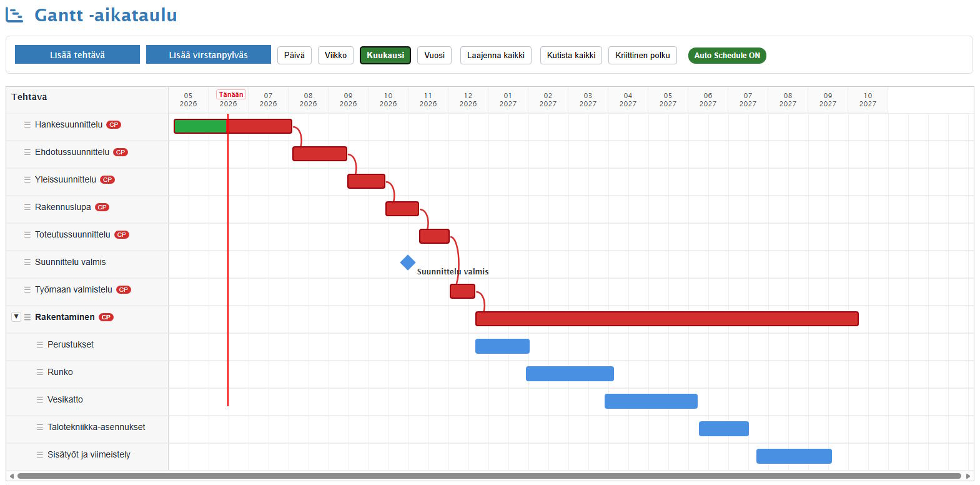Viewport: 980px width, 485px height.
Task: Click the CP badge next to Rakennuslupa
Action: [x=102, y=207]
